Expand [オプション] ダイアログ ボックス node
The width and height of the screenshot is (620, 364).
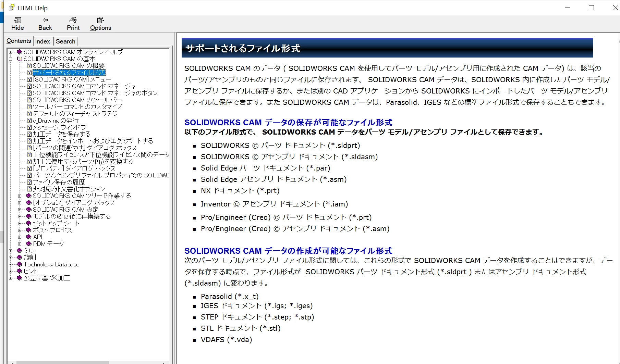pyautogui.click(x=20, y=203)
